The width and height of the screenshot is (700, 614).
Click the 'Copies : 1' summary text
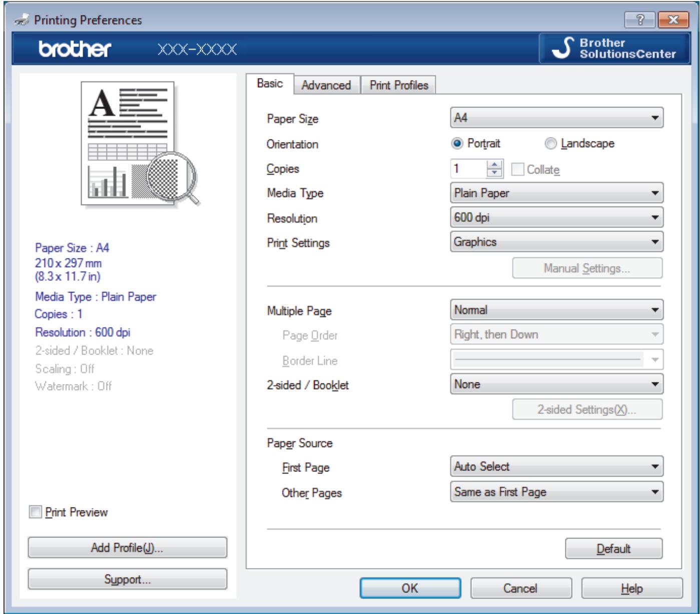pos(59,314)
